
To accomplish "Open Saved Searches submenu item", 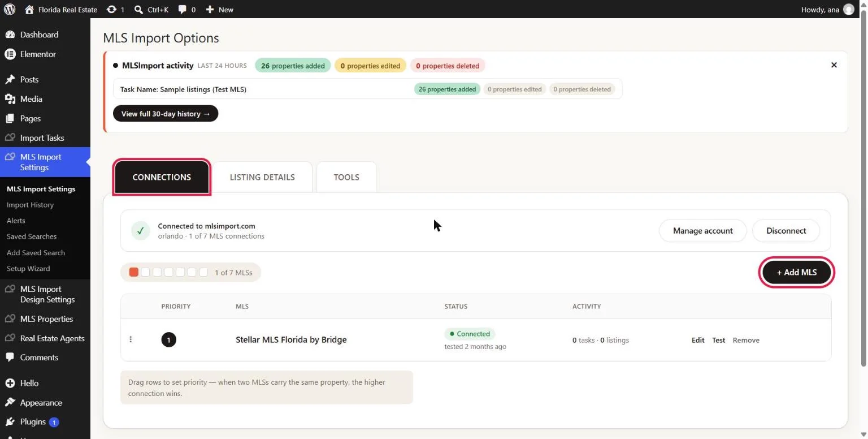I will pyautogui.click(x=32, y=236).
